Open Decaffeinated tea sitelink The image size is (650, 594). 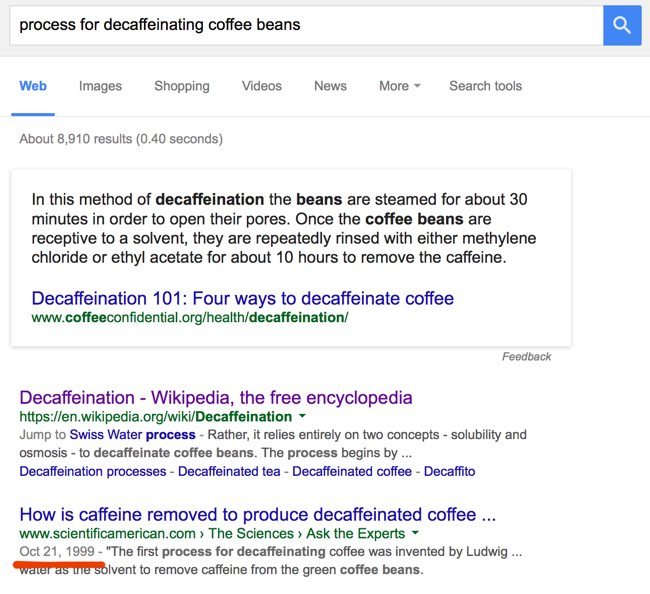[x=229, y=471]
